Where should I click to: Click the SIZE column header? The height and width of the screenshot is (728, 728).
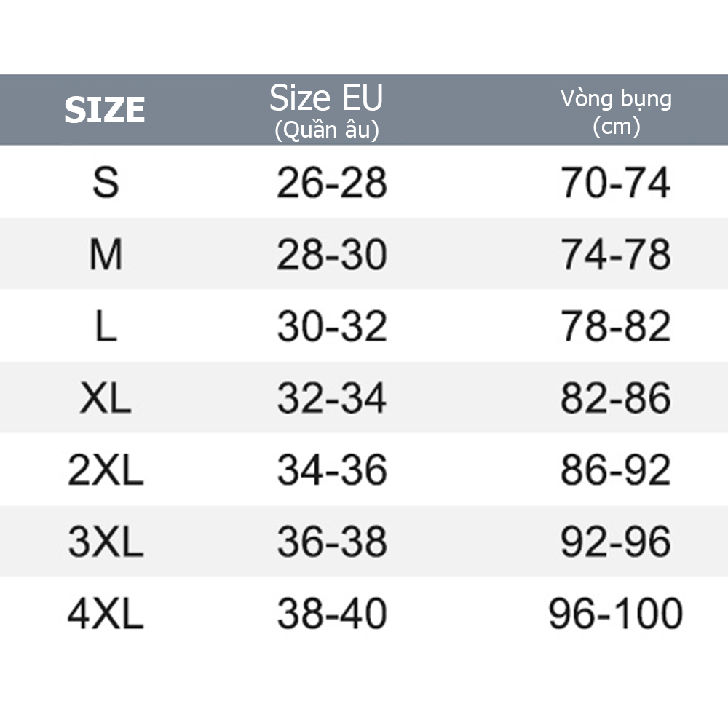tap(105, 111)
